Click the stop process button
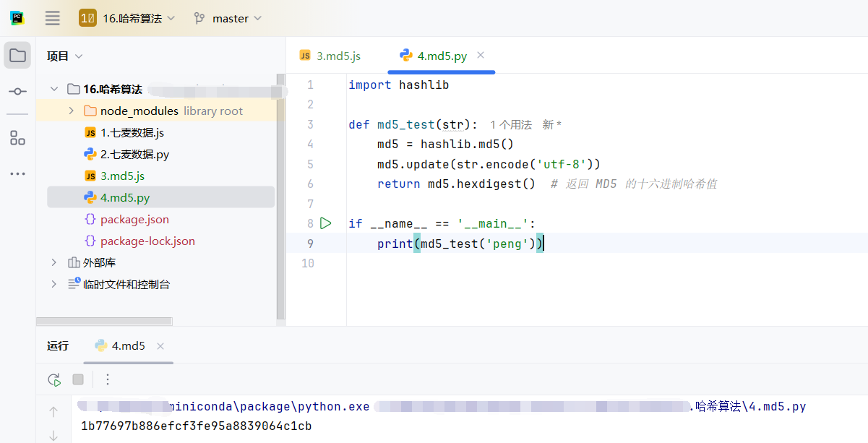Image resolution: width=868 pixels, height=443 pixels. [x=78, y=379]
